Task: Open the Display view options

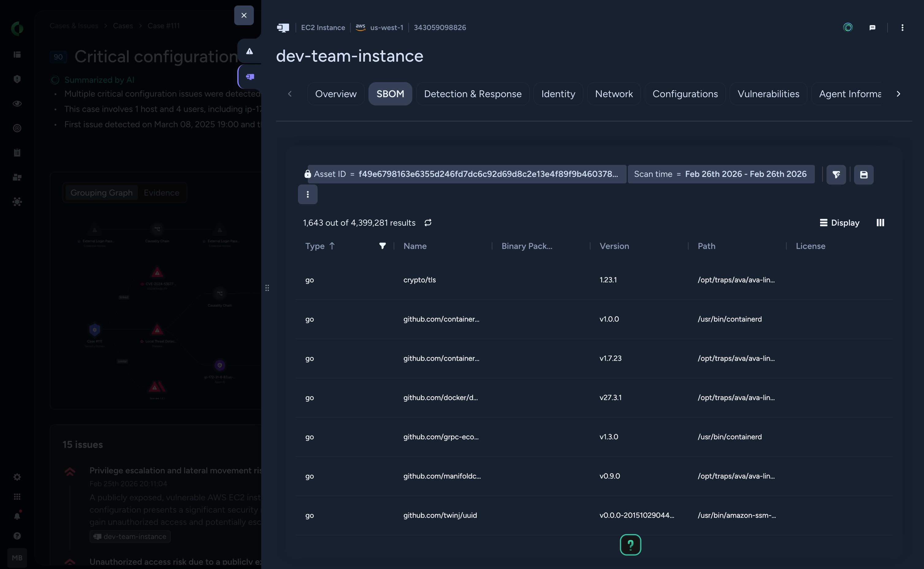Action: 839,223
